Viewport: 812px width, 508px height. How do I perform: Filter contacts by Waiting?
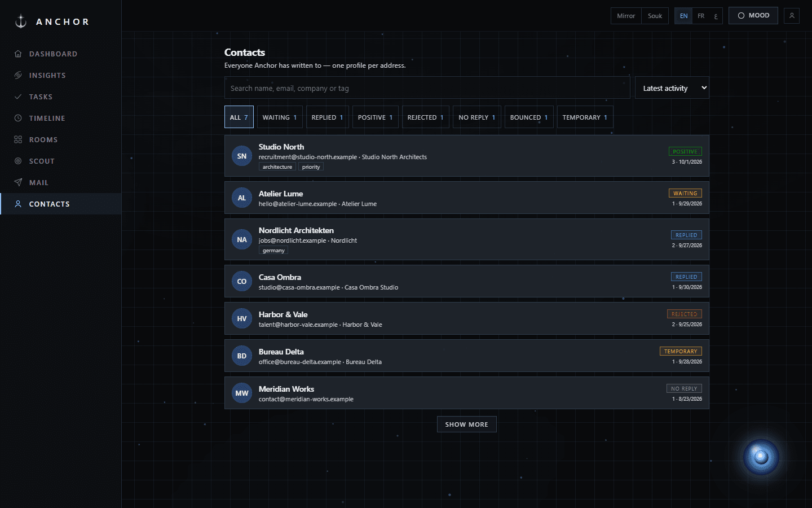click(x=280, y=117)
